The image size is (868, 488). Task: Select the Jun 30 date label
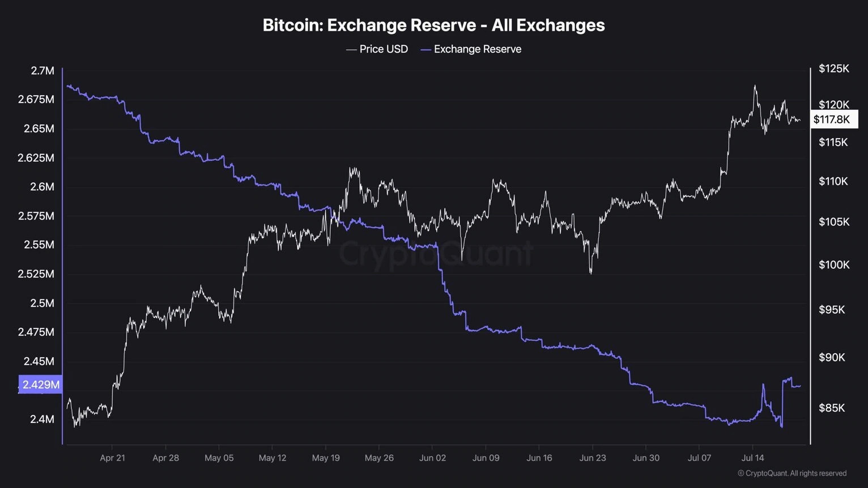[646, 458]
